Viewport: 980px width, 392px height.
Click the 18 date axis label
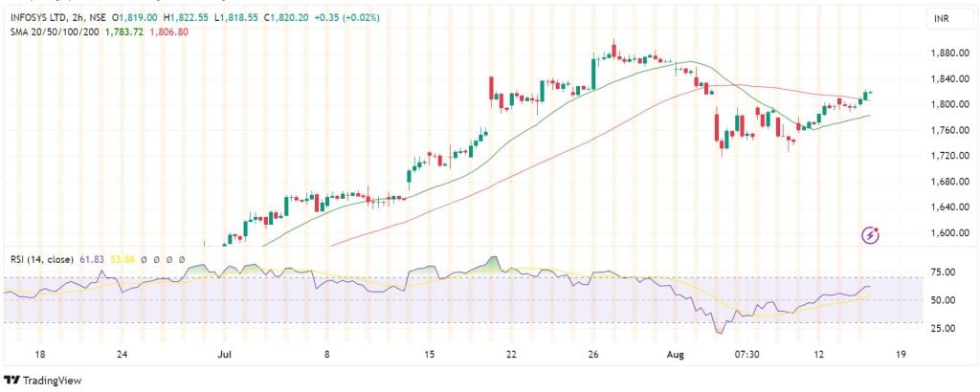click(40, 355)
